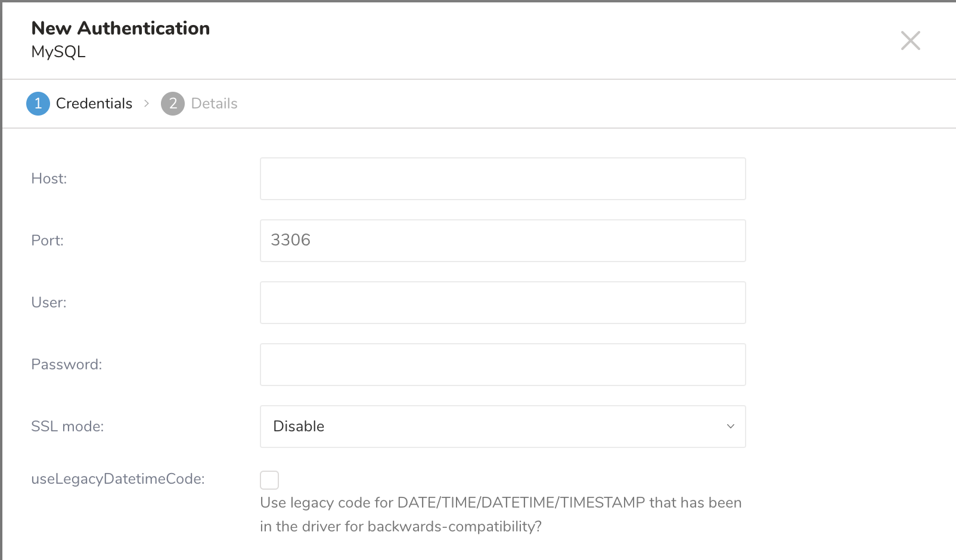Viewport: 956px width, 560px height.
Task: Expand SSL mode using the arrow
Action: (731, 427)
